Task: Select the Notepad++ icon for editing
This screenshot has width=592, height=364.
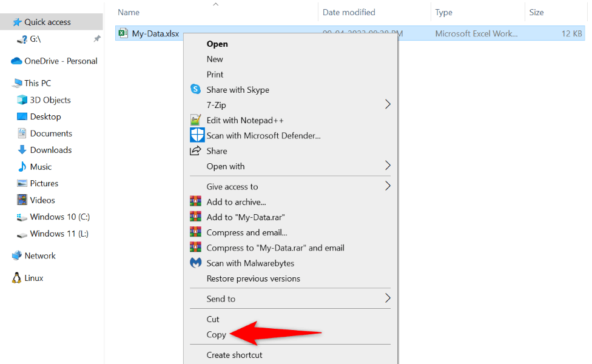Action: click(x=195, y=120)
